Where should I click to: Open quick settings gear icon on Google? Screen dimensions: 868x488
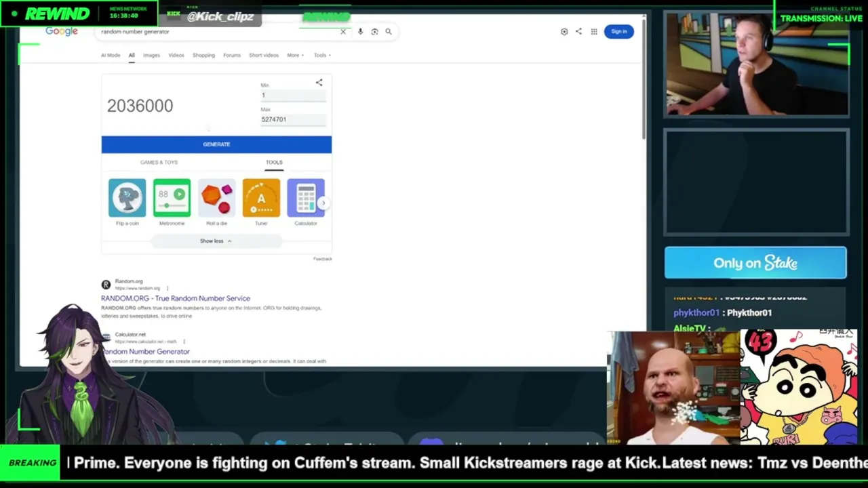pyautogui.click(x=564, y=32)
